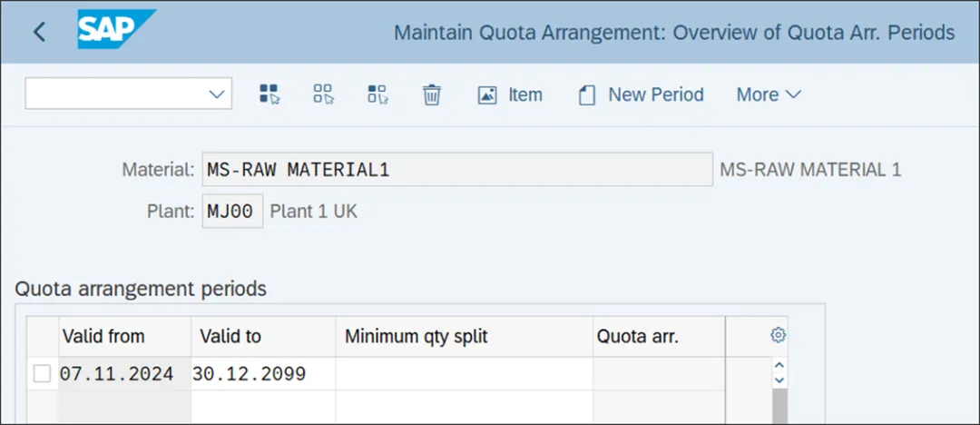
Task: Click the Minimum qty split cell
Action: click(464, 373)
